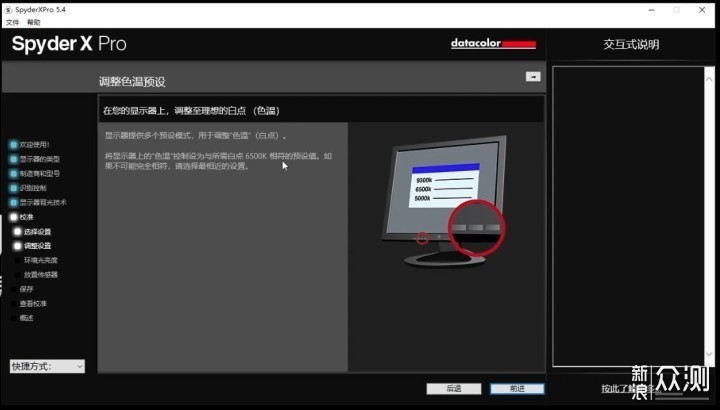Image resolution: width=720 pixels, height=410 pixels.
Task: Click the monitor color temperature illustration
Action: coord(444,201)
